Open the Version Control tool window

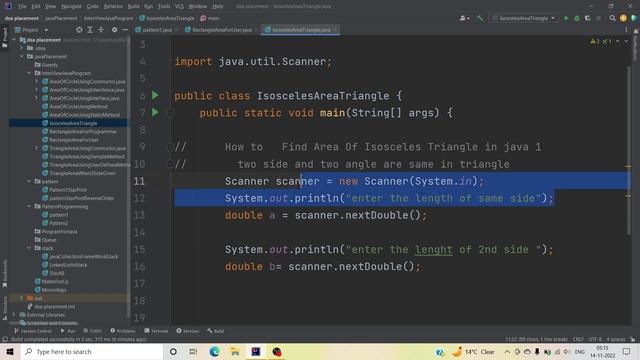(33, 331)
